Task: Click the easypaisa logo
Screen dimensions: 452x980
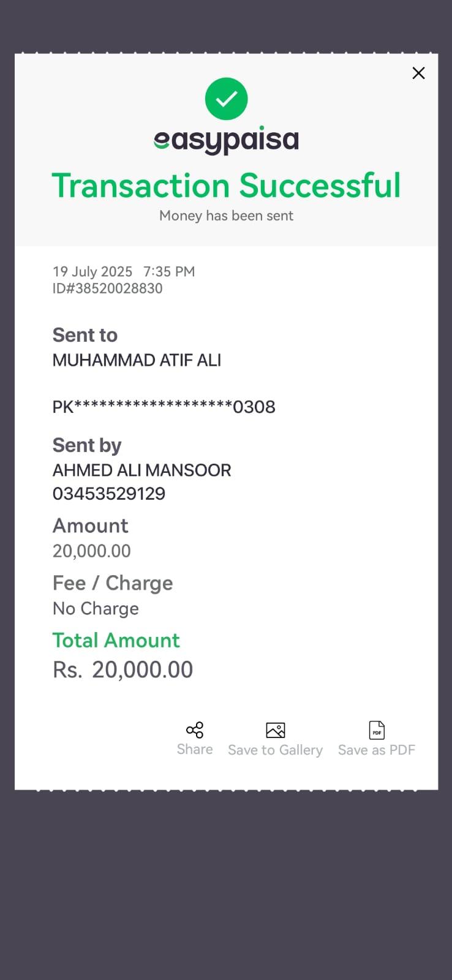Action: click(x=226, y=140)
